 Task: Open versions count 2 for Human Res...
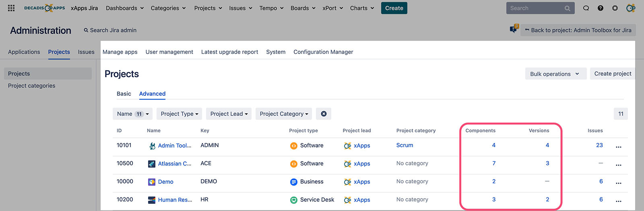click(547, 199)
